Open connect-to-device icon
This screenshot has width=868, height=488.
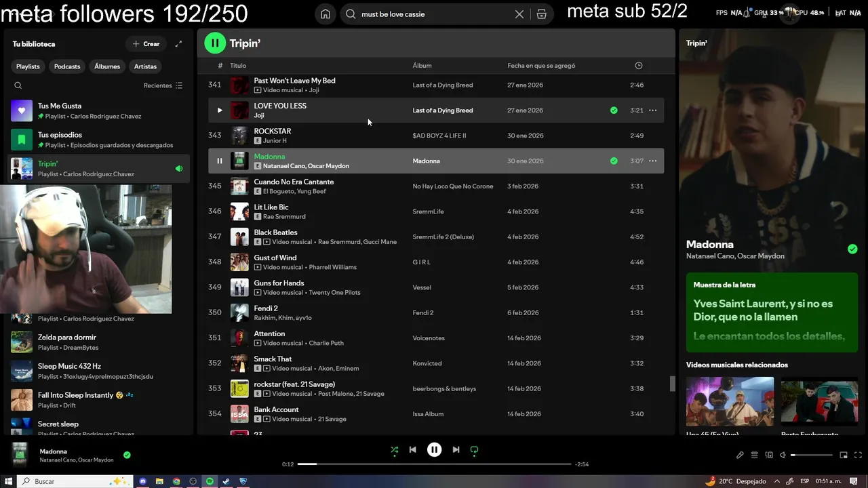(x=769, y=455)
